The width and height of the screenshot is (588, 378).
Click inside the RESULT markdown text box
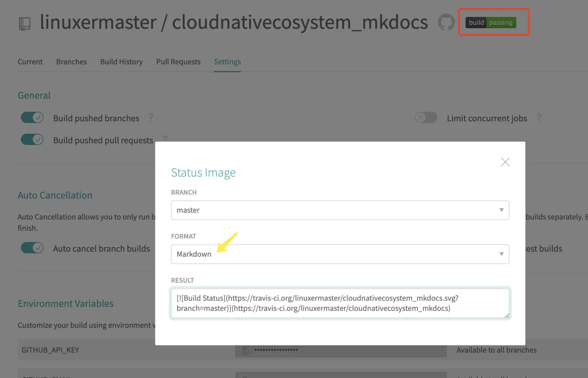tap(340, 303)
